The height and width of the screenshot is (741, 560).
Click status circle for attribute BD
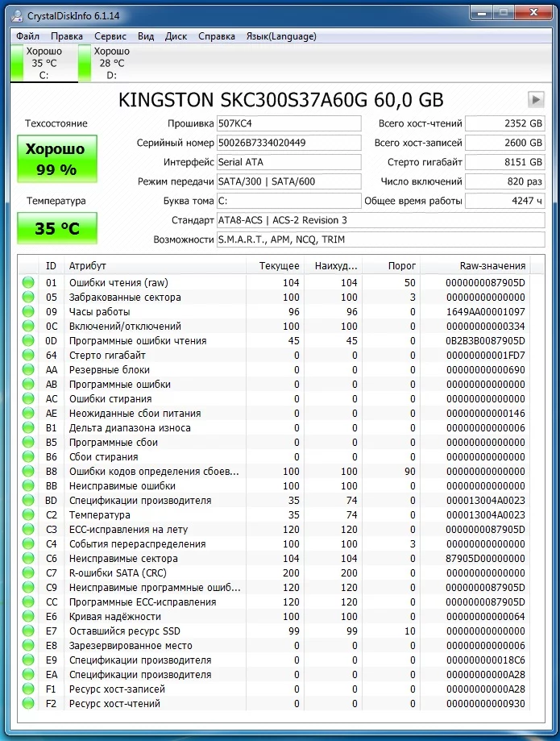click(x=28, y=501)
